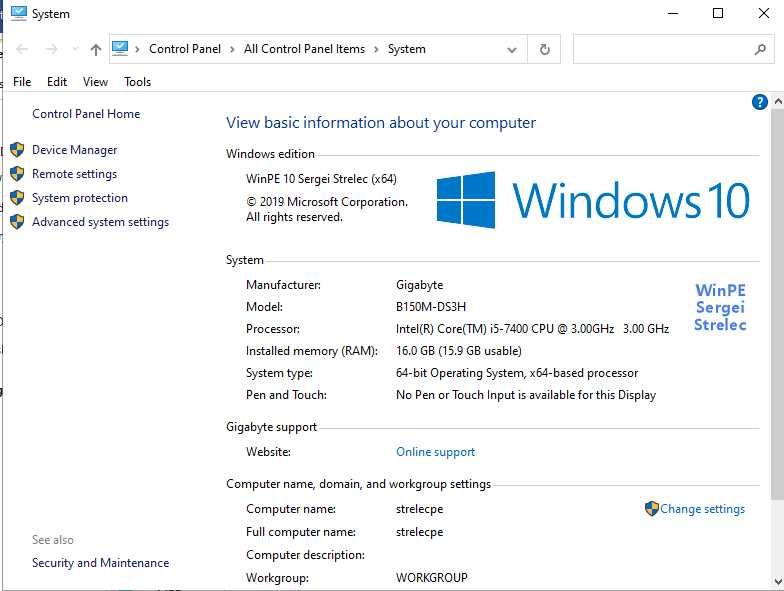The image size is (784, 591).
Task: Open System protection
Action: [80, 198]
